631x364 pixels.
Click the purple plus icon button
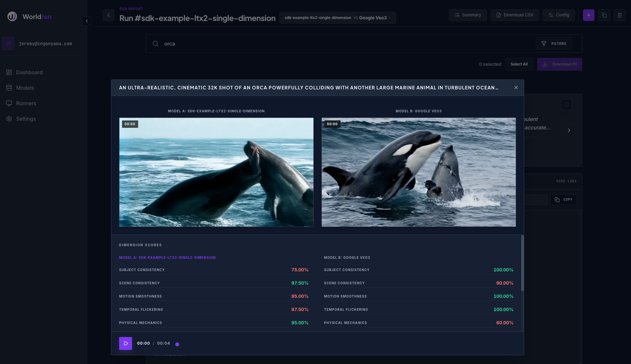tap(588, 15)
